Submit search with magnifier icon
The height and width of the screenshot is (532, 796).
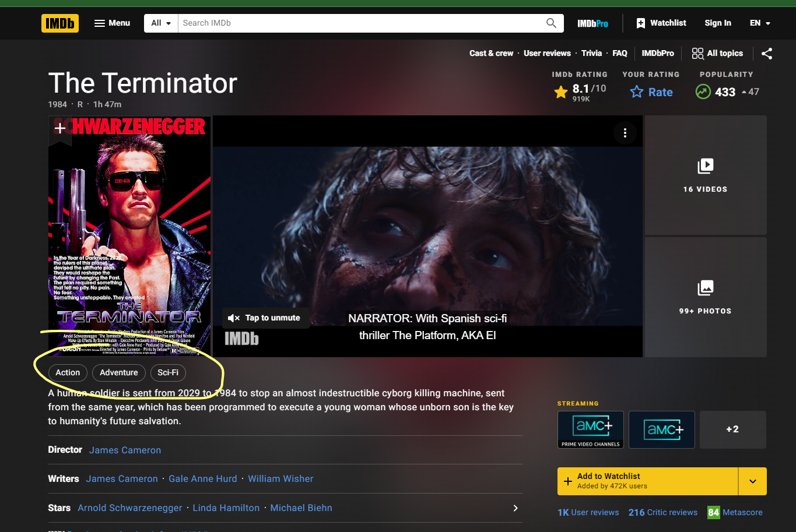pyautogui.click(x=551, y=23)
